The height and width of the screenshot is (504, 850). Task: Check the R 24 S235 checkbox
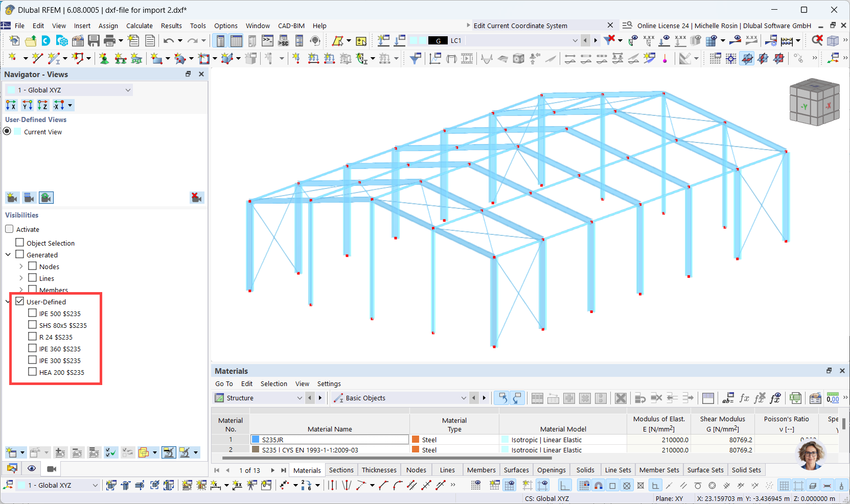32,337
